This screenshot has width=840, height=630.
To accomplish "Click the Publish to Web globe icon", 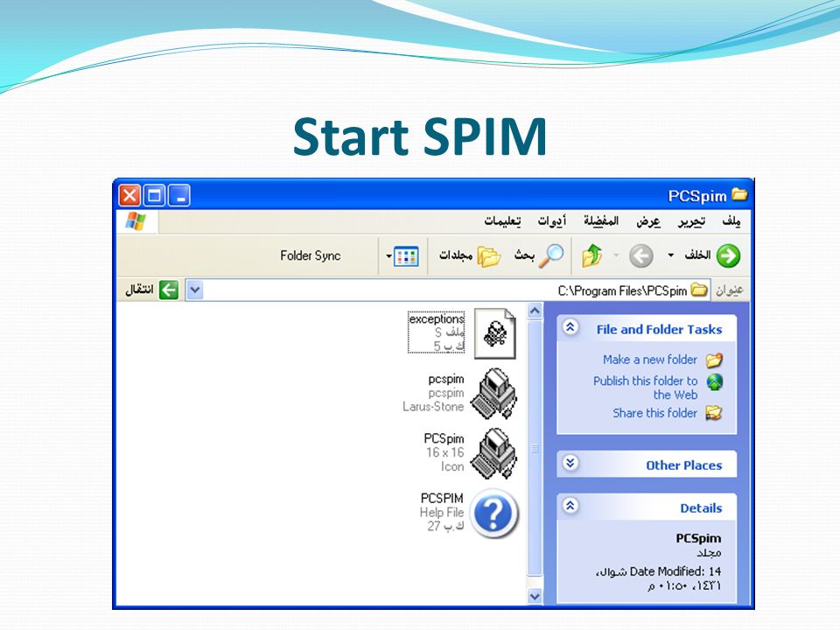I will tap(715, 382).
